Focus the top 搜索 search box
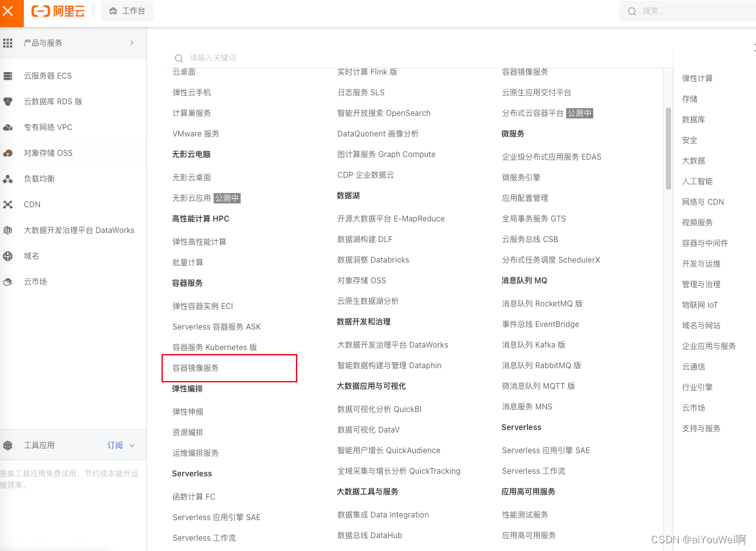The height and width of the screenshot is (551, 756). (687, 11)
